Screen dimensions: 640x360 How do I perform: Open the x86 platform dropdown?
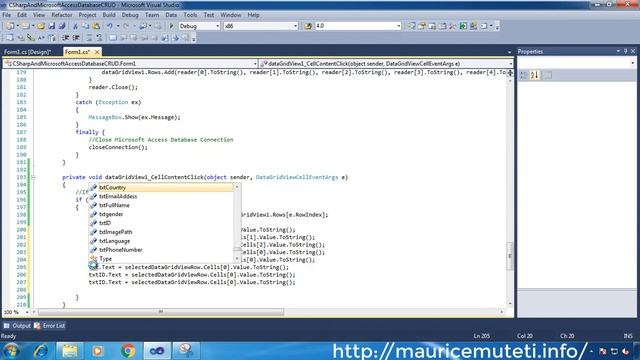point(296,26)
